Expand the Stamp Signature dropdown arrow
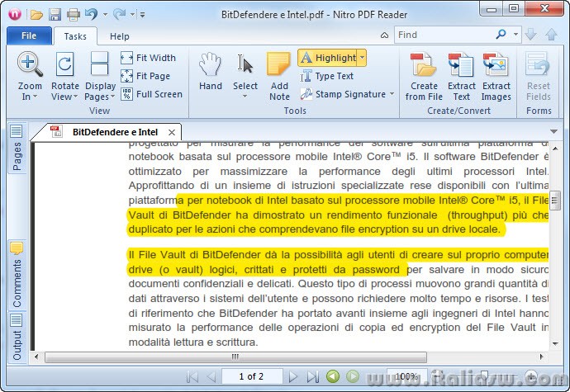 pyautogui.click(x=392, y=94)
